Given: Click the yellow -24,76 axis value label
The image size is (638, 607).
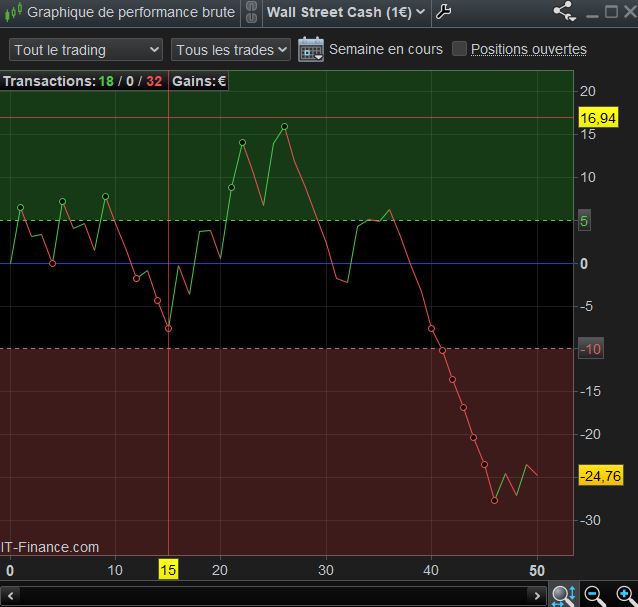Looking at the screenshot, I should pyautogui.click(x=601, y=476).
